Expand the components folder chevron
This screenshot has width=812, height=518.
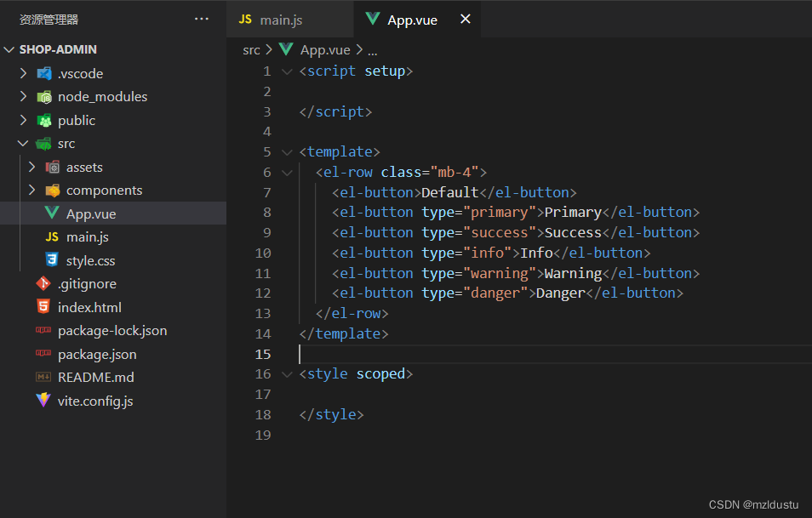[31, 190]
